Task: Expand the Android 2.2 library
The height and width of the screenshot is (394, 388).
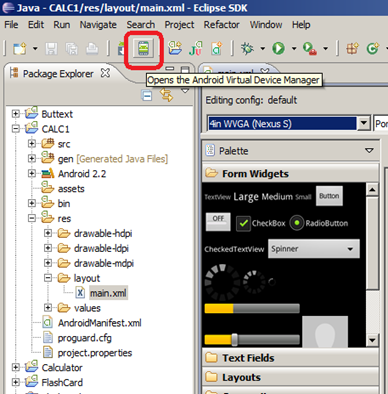Action: tap(32, 173)
